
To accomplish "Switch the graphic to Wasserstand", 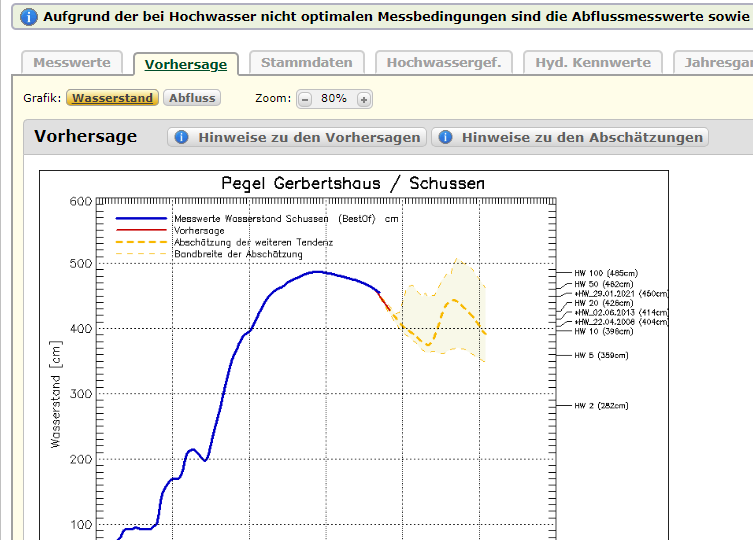I will pyautogui.click(x=113, y=98).
